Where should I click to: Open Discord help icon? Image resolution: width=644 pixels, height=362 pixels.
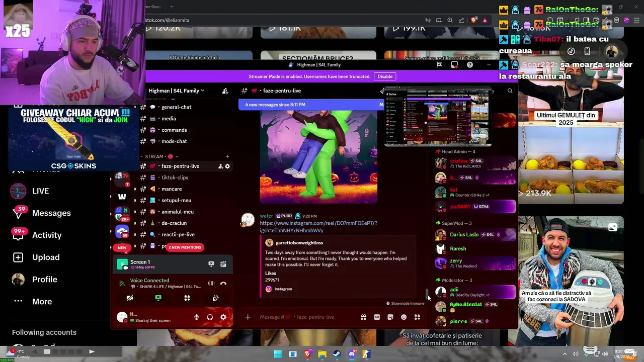click(470, 65)
